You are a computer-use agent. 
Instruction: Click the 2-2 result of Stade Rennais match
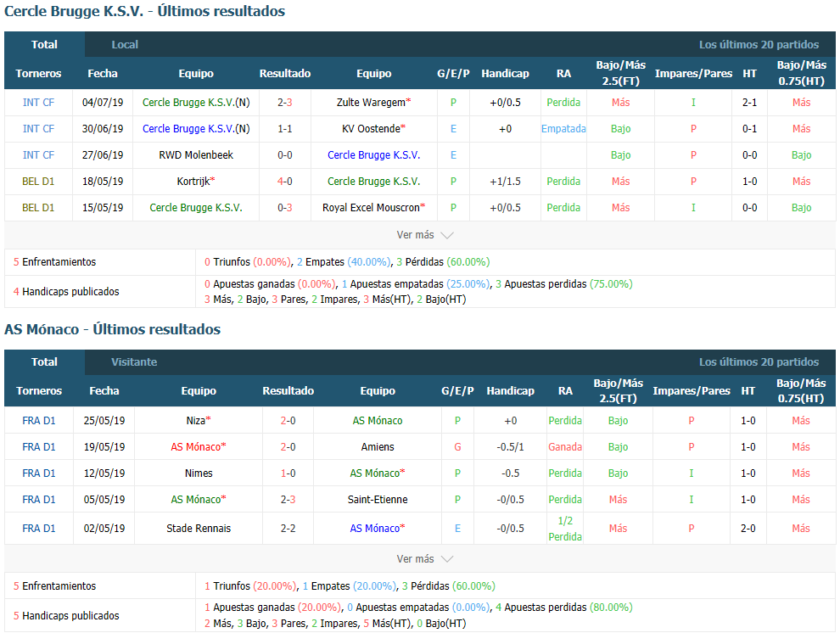coord(288,528)
